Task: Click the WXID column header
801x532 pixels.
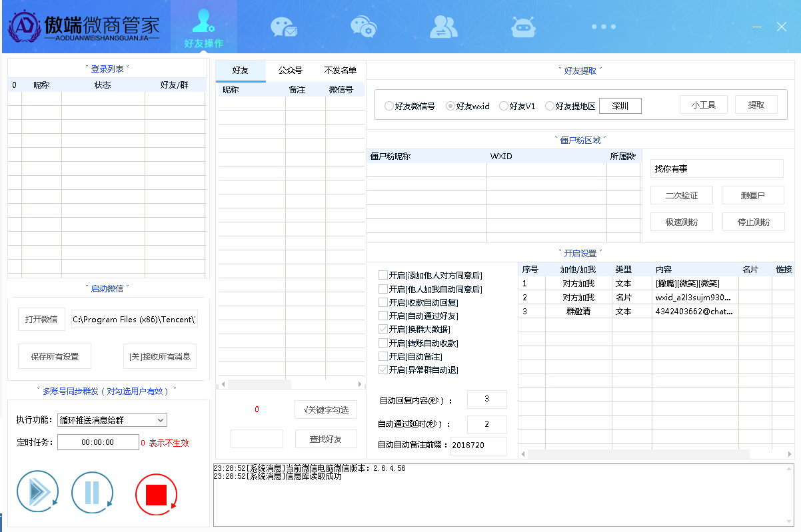Action: (546, 156)
